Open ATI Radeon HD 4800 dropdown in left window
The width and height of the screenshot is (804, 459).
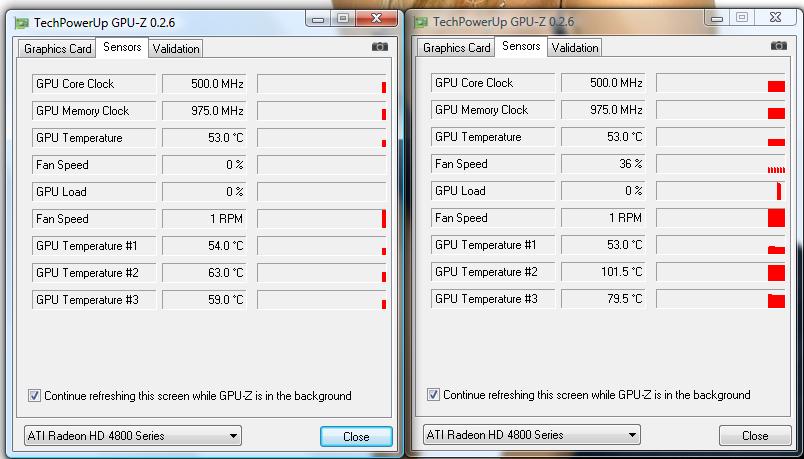pyautogui.click(x=133, y=436)
